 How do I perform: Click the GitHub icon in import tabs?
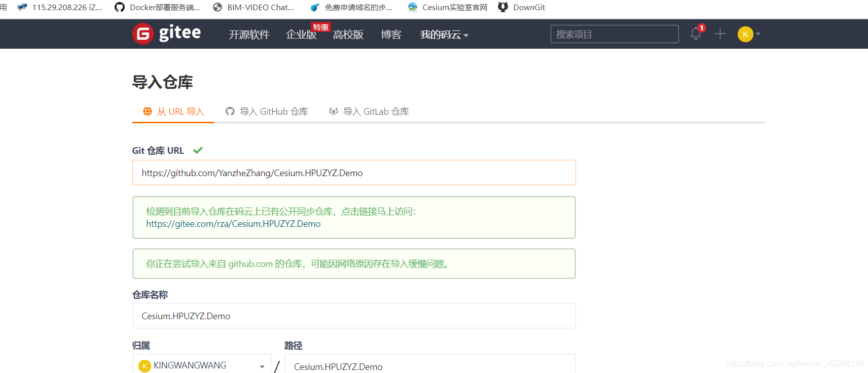click(x=230, y=111)
